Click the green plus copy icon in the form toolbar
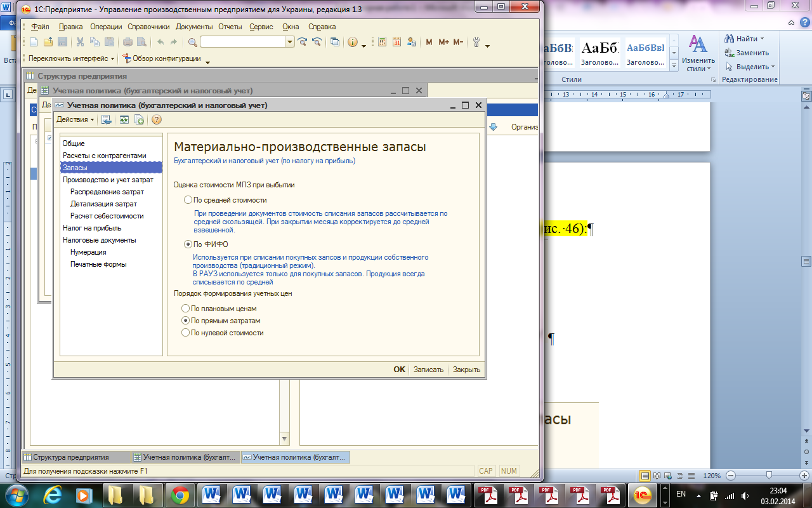Screen dimensions: 812x508 [x=139, y=119]
